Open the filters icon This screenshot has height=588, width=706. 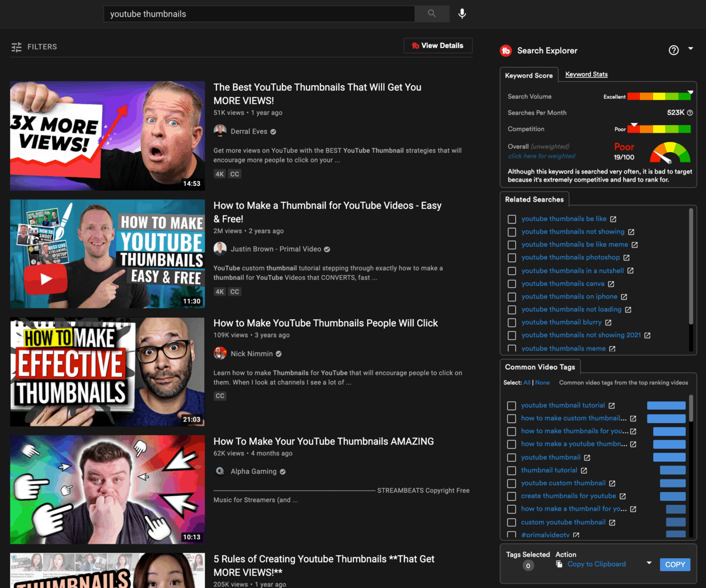[17, 47]
